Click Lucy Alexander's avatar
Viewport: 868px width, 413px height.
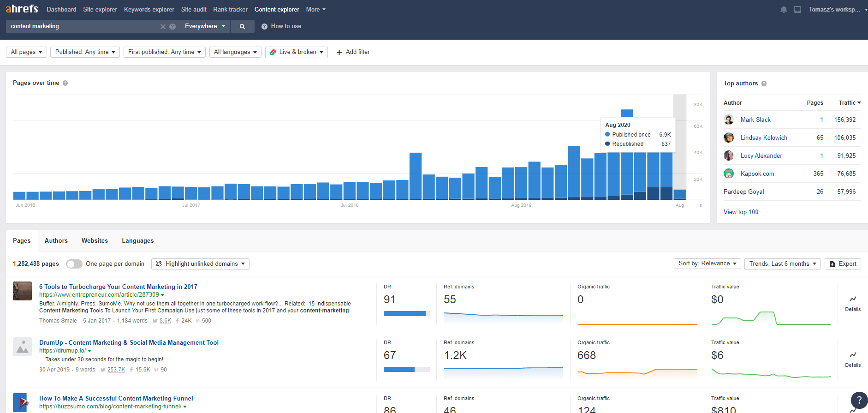coord(729,156)
